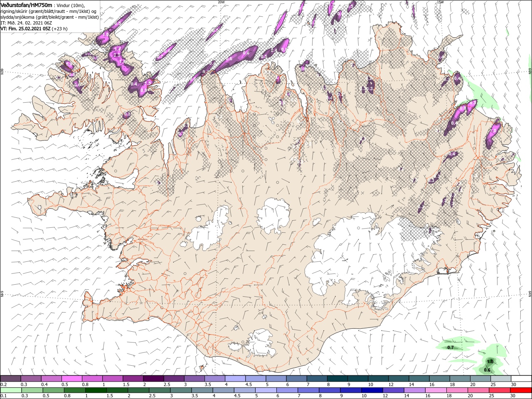
Task: Select bright red rain swatch starting at 30
Action: (520, 390)
